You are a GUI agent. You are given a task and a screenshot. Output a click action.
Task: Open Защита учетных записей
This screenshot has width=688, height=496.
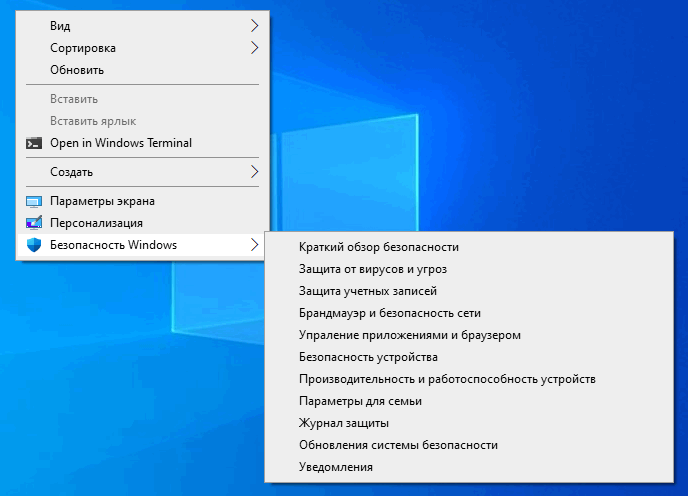469,291
